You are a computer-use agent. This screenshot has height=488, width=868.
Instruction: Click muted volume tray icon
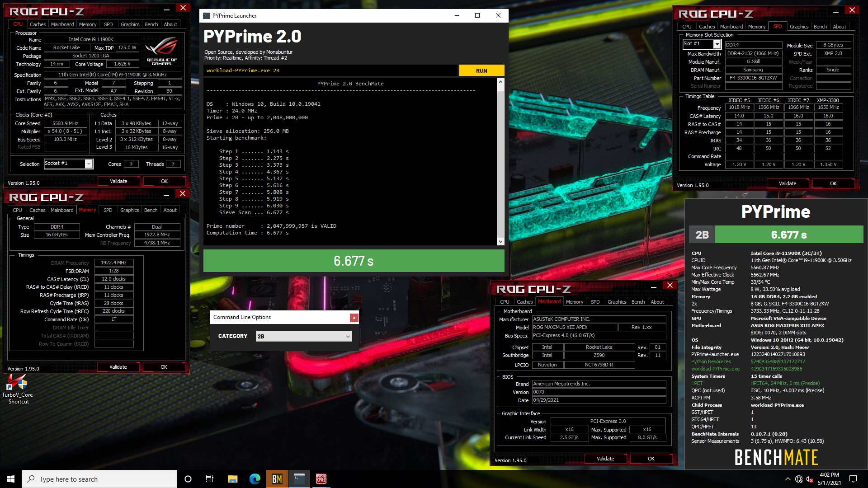point(810,479)
